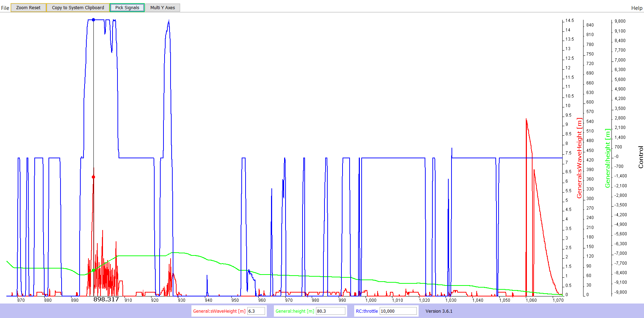Click the General:sWaveHeight value field
644x318 pixels.
pos(256,311)
